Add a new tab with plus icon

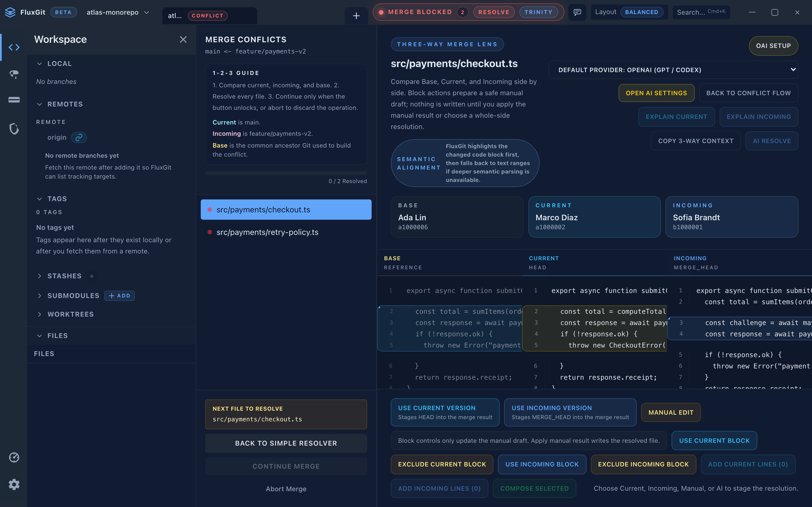pos(356,15)
